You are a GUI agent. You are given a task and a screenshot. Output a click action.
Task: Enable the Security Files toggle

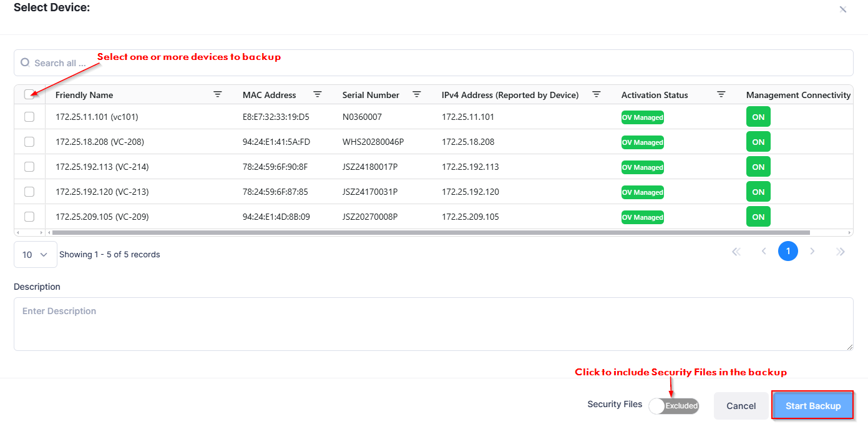click(x=673, y=406)
